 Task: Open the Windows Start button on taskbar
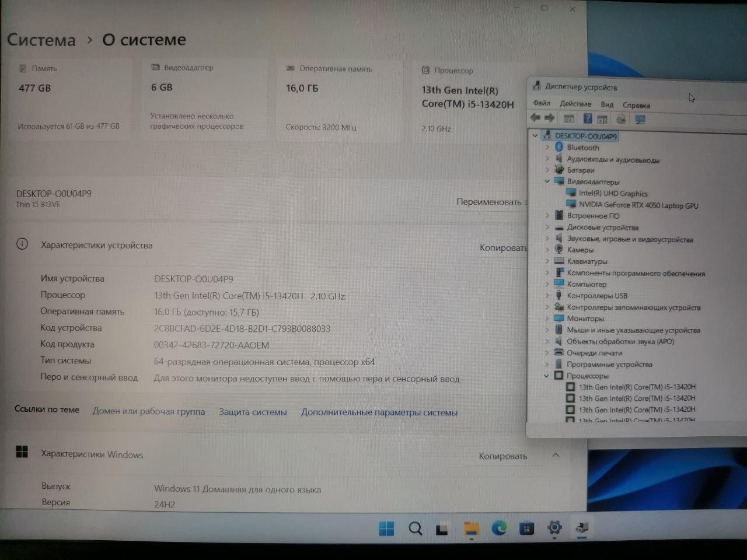(386, 528)
